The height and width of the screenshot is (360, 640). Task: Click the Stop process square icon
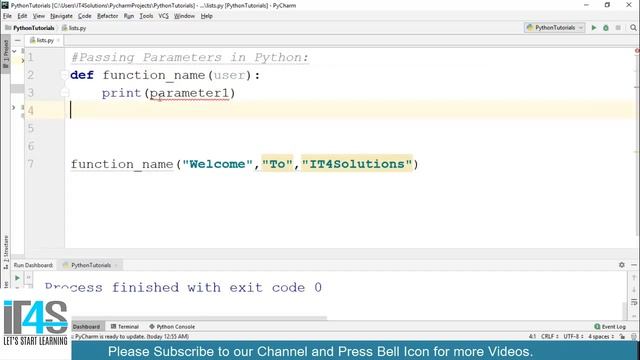click(x=618, y=28)
